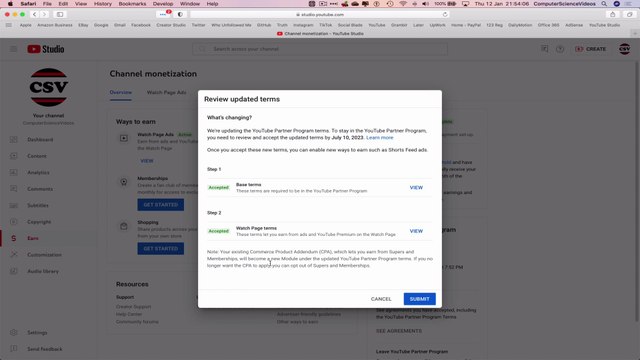Screen dimensions: 640x360
Task: Open the AdSense bookmark
Action: click(x=574, y=25)
